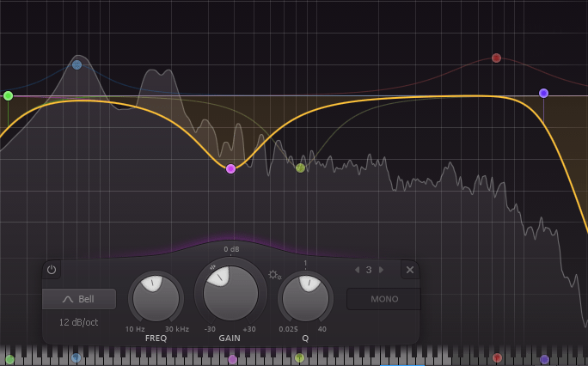Click the magenta marker on piano keyboard
The image size is (588, 366).
232,359
